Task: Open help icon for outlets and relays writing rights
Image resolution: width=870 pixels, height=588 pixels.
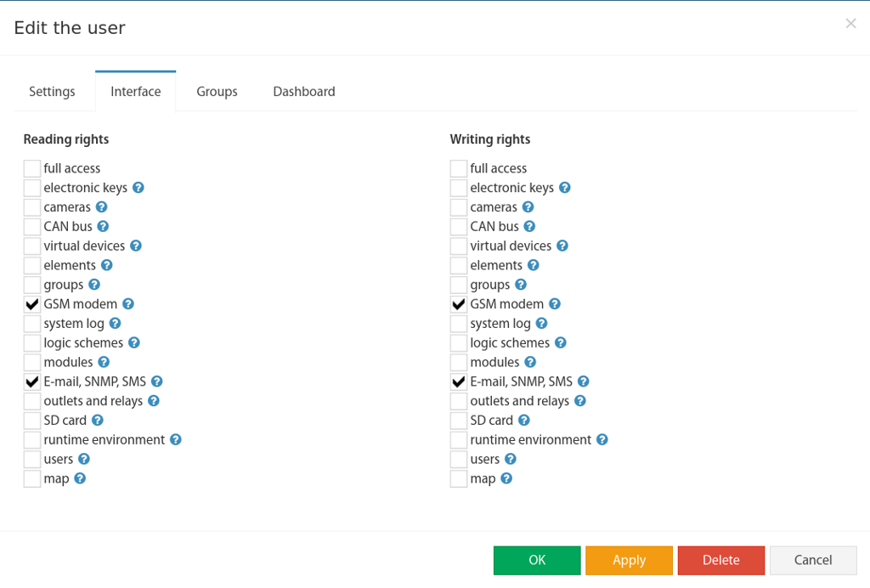Action: pyautogui.click(x=579, y=401)
